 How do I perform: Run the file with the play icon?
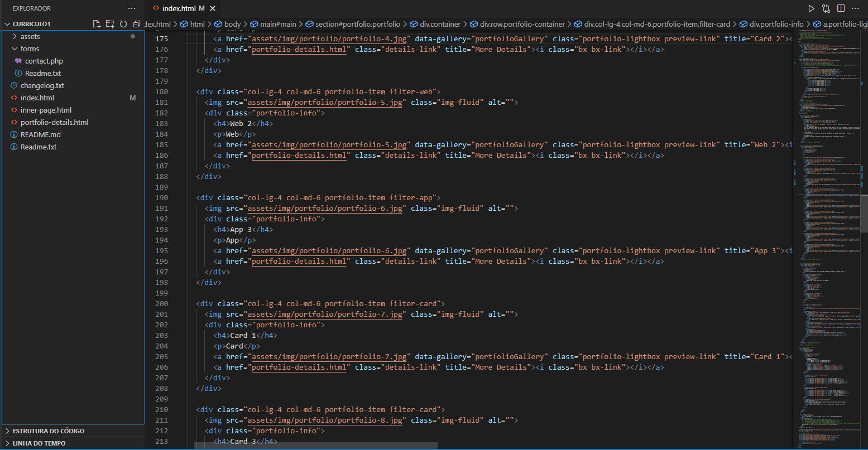tap(811, 8)
